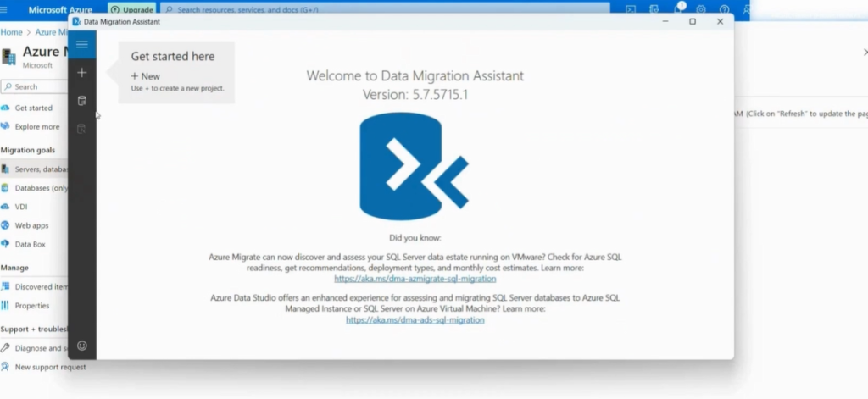Select Servers, databases migration goal
This screenshot has height=399, width=868.
click(34, 169)
